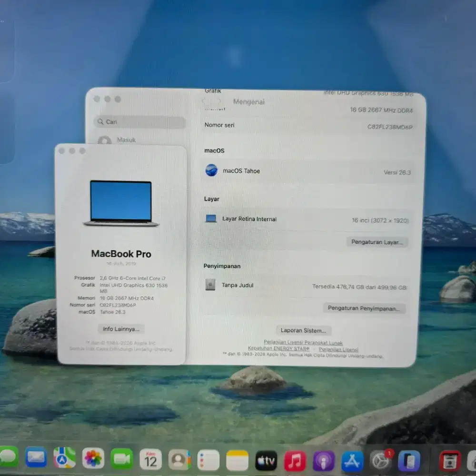This screenshot has height=476, width=476.
Task: Click the Info Lainnya button
Action: click(x=120, y=328)
